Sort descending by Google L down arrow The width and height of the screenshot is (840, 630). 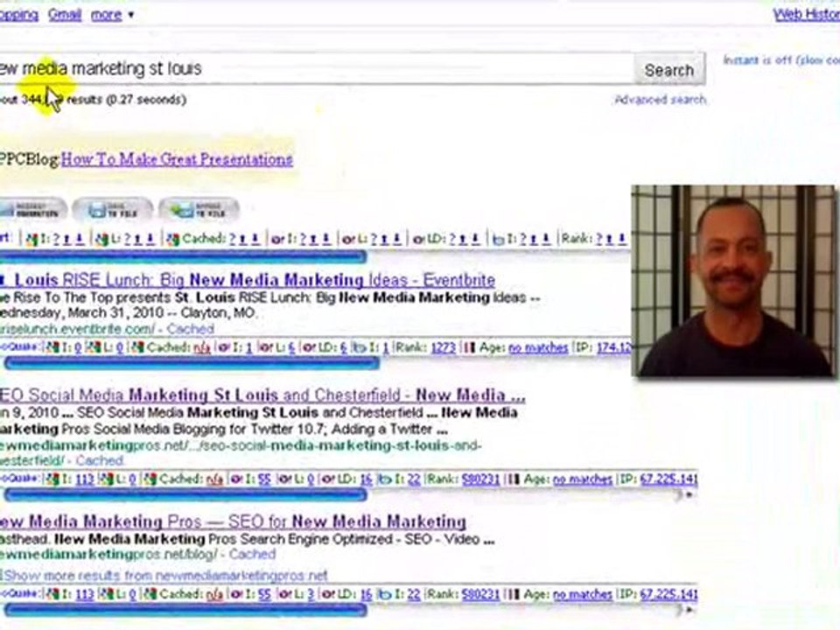150,239
